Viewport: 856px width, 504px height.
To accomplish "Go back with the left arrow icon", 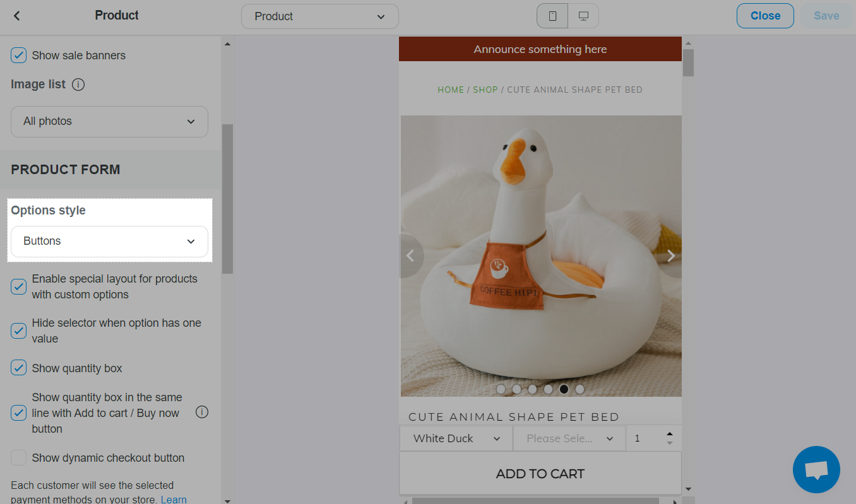I will pos(17,16).
